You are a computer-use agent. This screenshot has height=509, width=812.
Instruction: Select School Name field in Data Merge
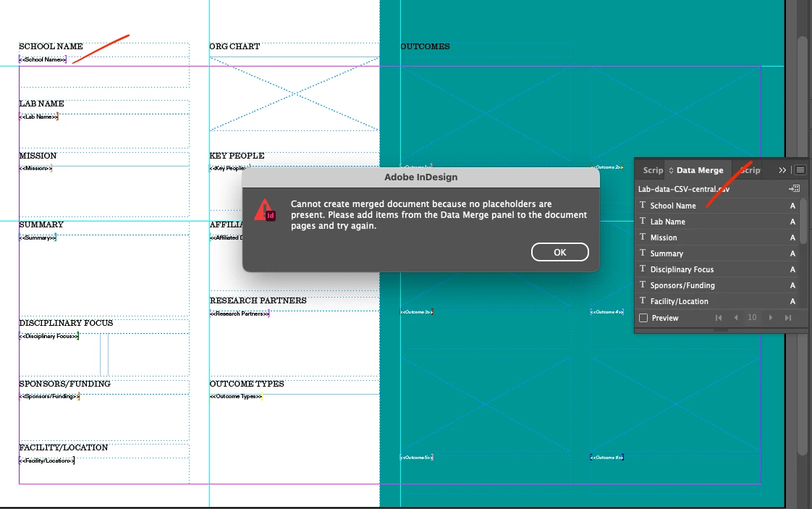point(718,205)
